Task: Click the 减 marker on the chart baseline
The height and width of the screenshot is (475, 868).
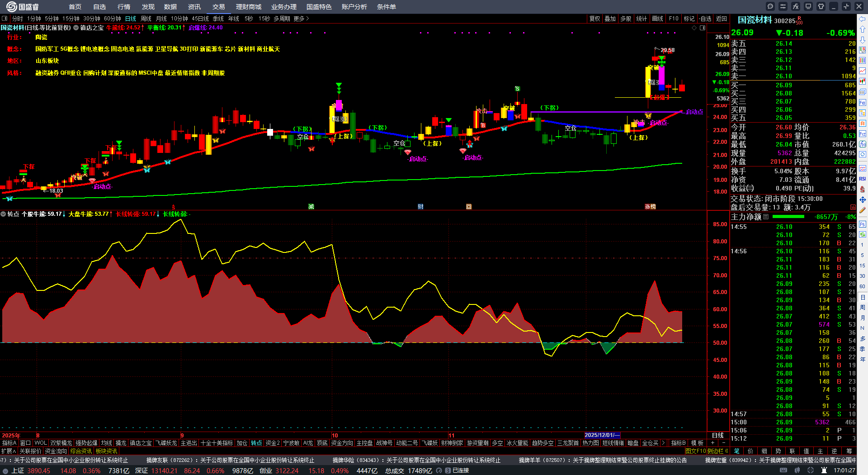Action: click(x=311, y=207)
